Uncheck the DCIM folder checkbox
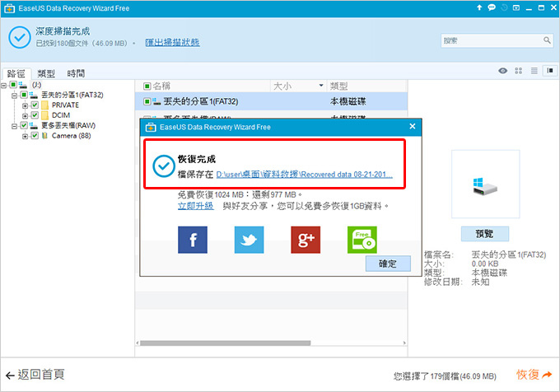The width and height of the screenshot is (560, 392). click(35, 115)
